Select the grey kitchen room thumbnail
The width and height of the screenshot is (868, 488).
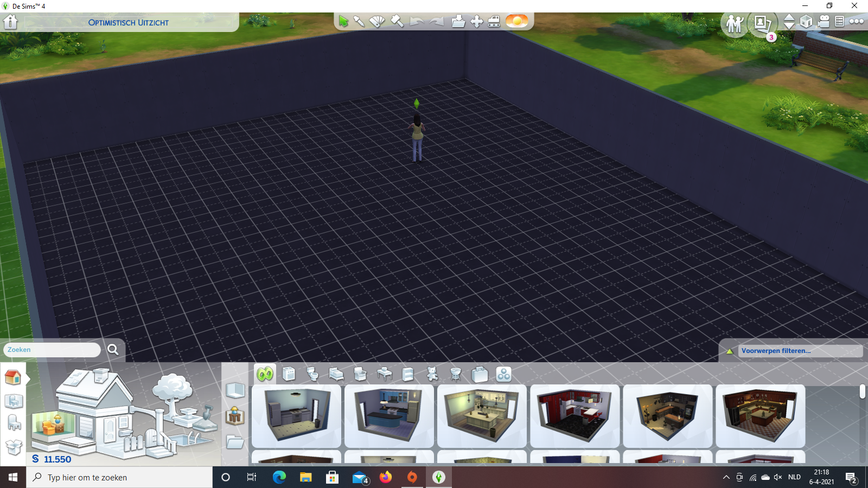coord(296,416)
